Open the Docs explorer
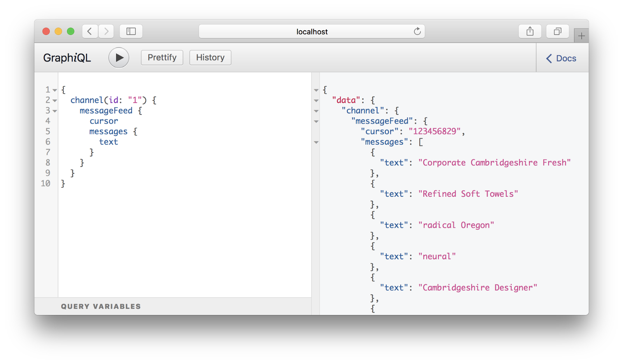 click(x=561, y=58)
